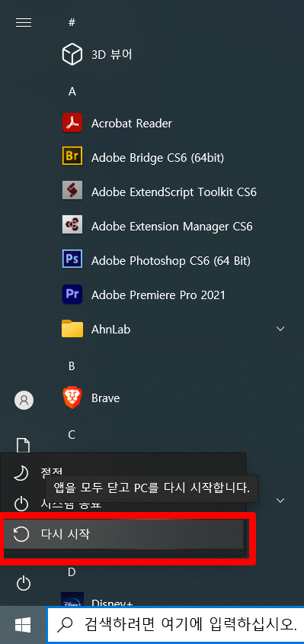
Task: Expand the AhnLab folder chevron
Action: (280, 329)
